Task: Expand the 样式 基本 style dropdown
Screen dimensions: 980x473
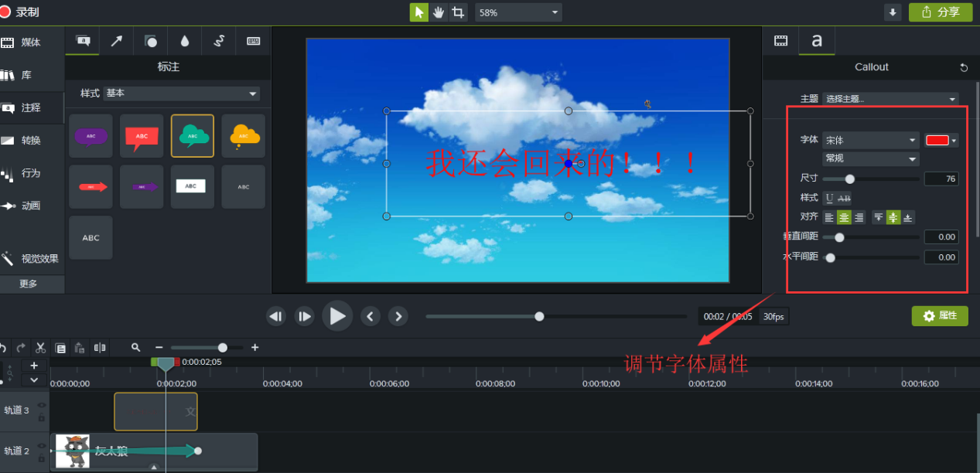Action: click(x=182, y=94)
